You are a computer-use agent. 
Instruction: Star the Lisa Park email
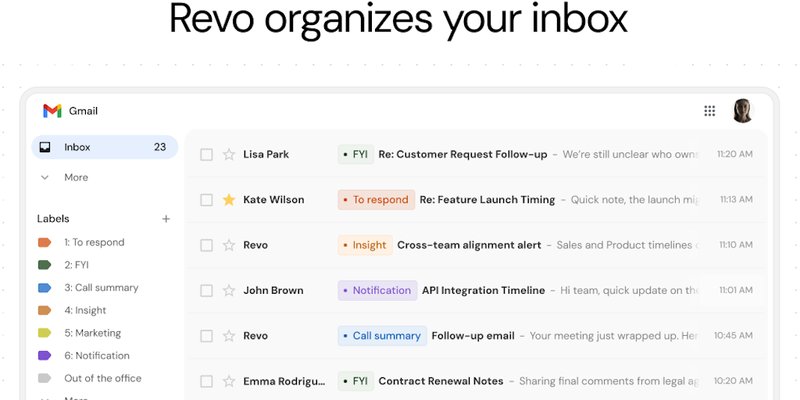(x=229, y=155)
